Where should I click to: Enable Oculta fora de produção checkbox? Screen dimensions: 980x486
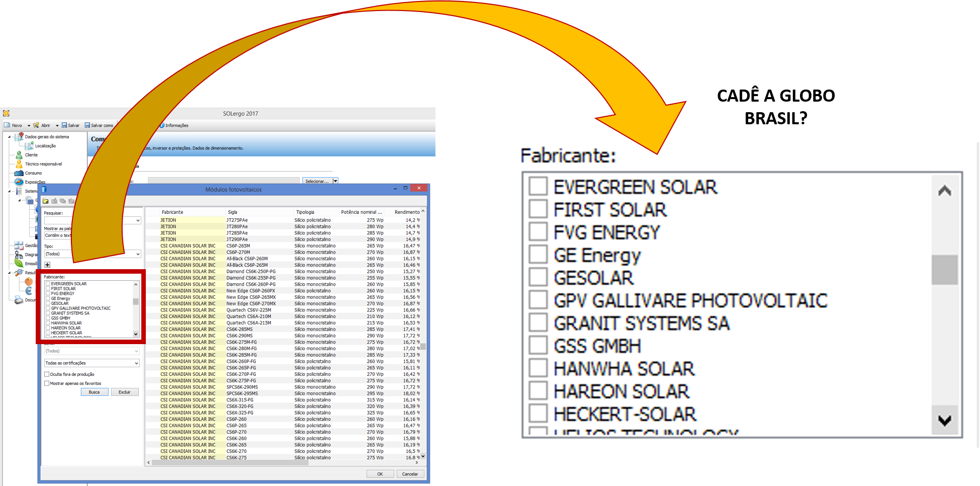[x=47, y=374]
